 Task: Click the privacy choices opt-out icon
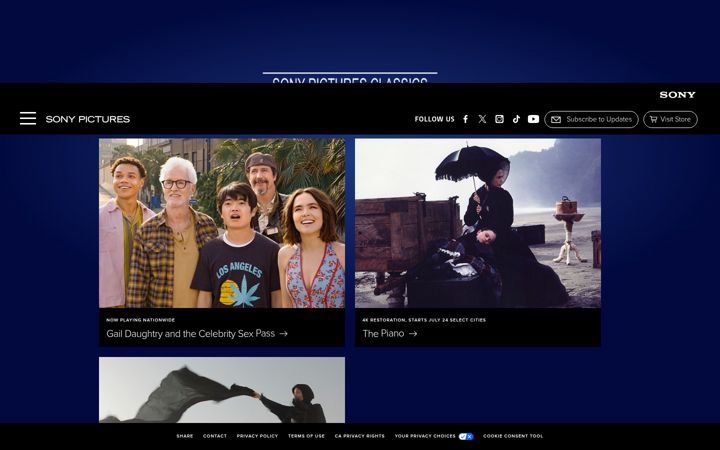point(466,436)
